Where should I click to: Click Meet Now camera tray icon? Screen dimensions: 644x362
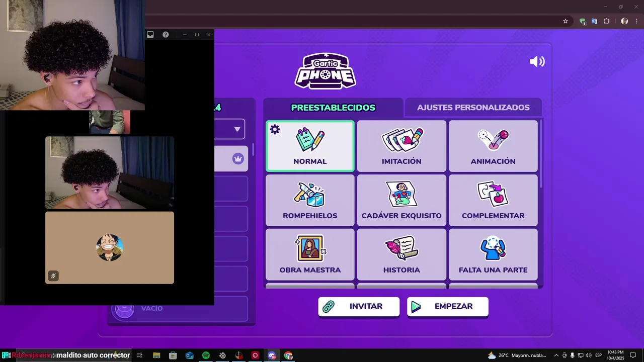pyautogui.click(x=565, y=355)
